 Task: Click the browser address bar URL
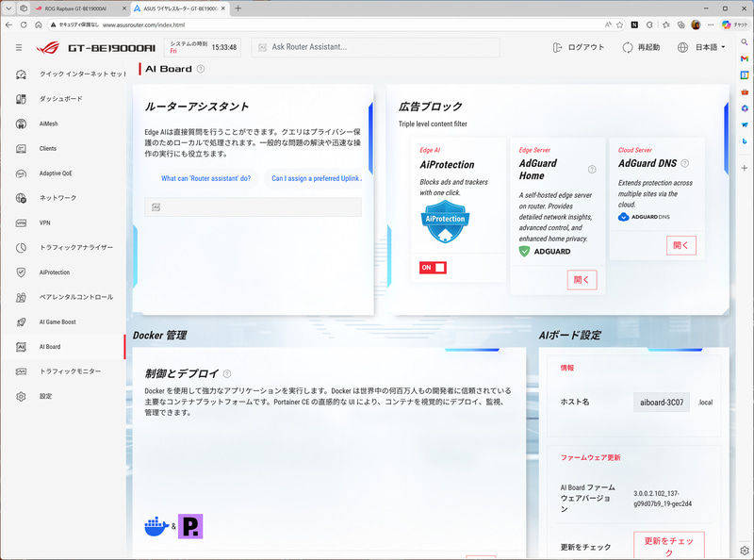143,25
